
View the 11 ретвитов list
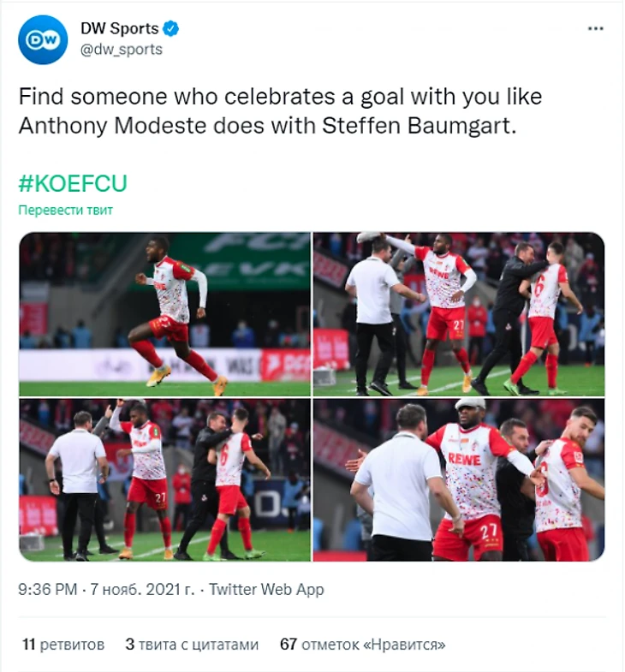62,644
